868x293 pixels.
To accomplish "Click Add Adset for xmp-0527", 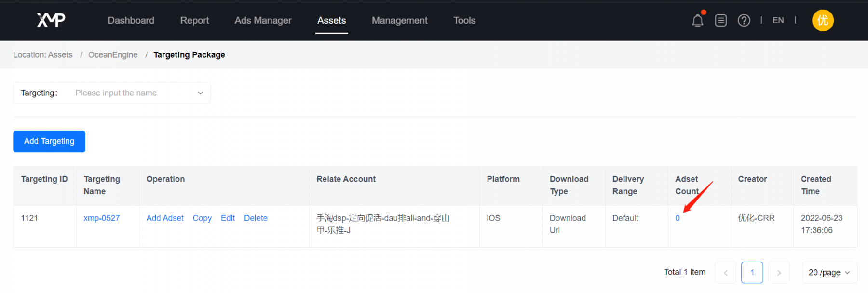I will coord(165,218).
